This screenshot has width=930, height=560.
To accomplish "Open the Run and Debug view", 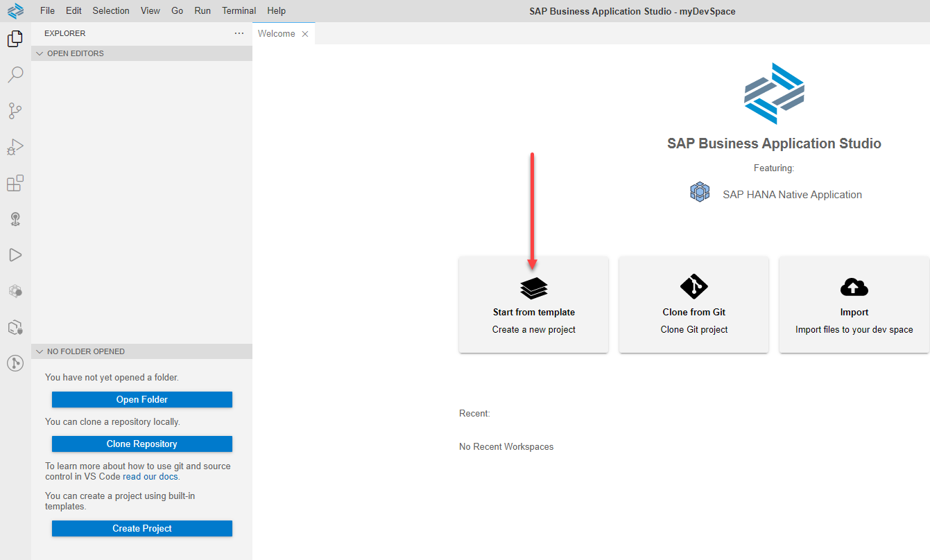I will [15, 147].
